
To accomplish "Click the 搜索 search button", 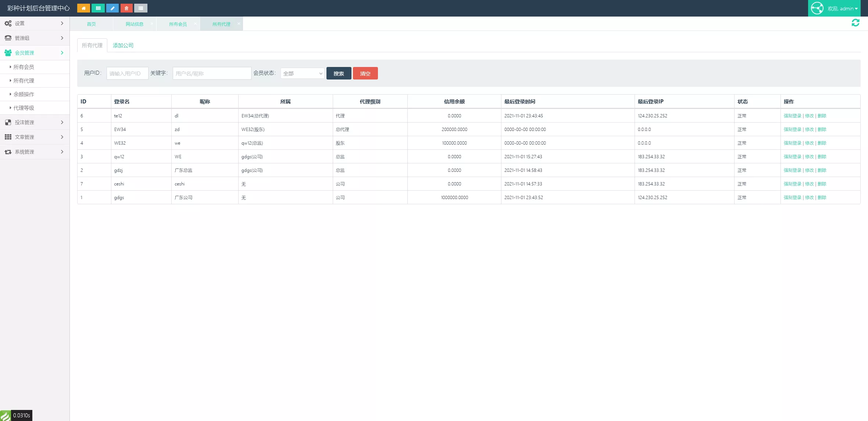I will pos(339,74).
